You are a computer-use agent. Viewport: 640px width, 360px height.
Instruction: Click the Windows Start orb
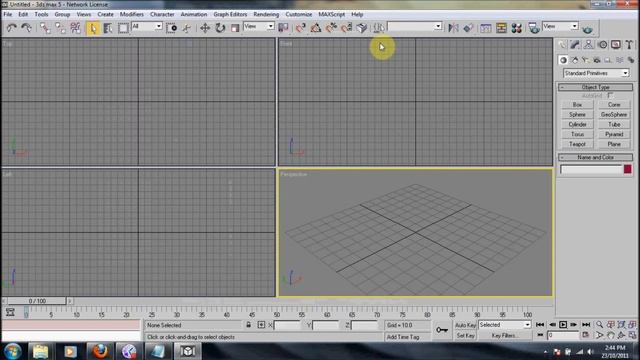13,351
